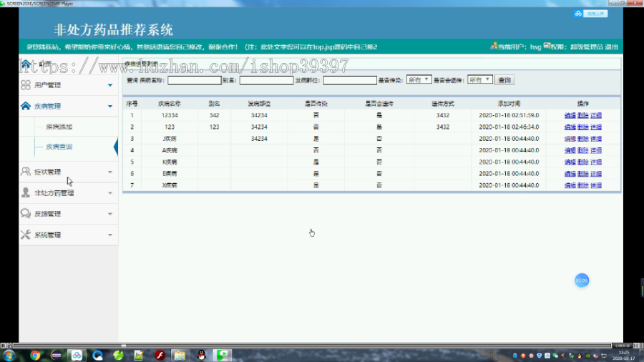Click the blue 01:06 timer bubble
The width and height of the screenshot is (644, 362).
tap(582, 280)
